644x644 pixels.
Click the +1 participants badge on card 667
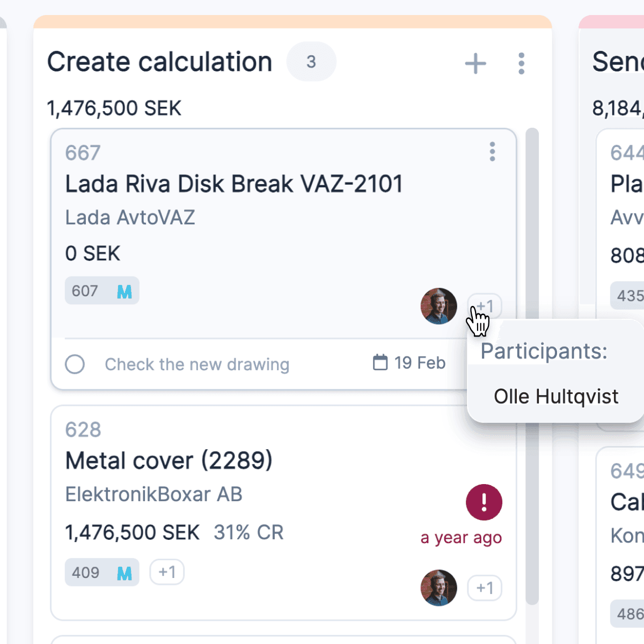pos(485,306)
